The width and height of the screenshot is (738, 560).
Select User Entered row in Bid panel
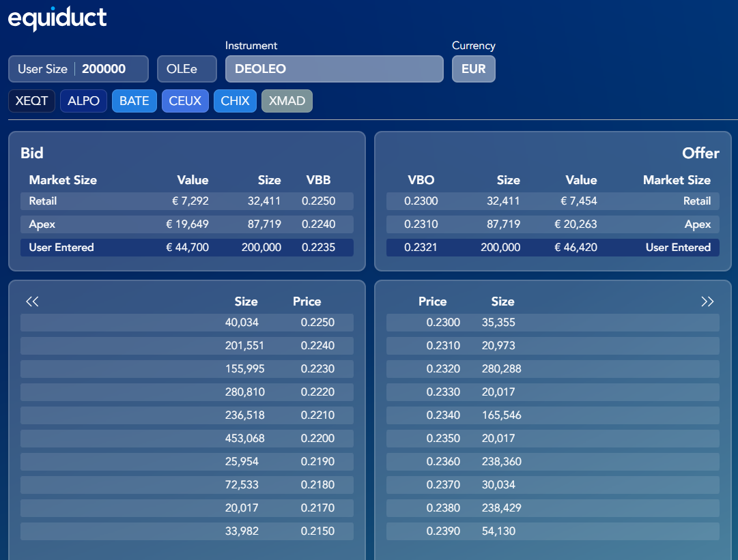tap(187, 248)
